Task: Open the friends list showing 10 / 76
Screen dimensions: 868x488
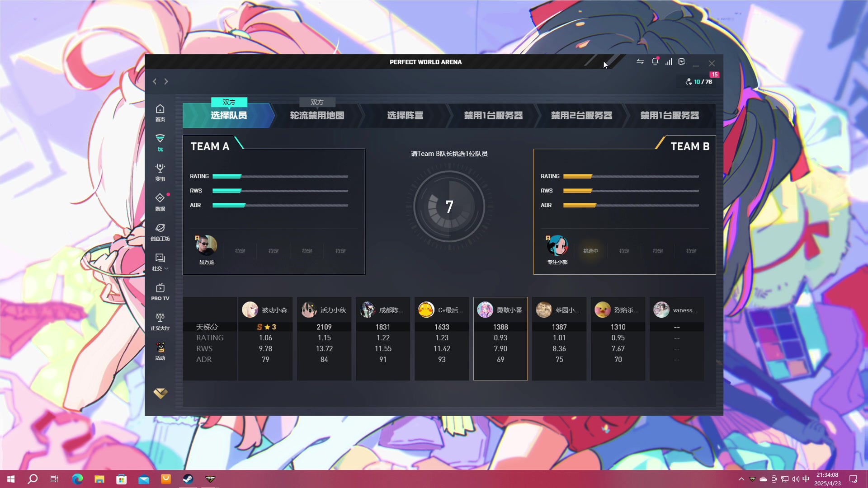Action: point(699,82)
